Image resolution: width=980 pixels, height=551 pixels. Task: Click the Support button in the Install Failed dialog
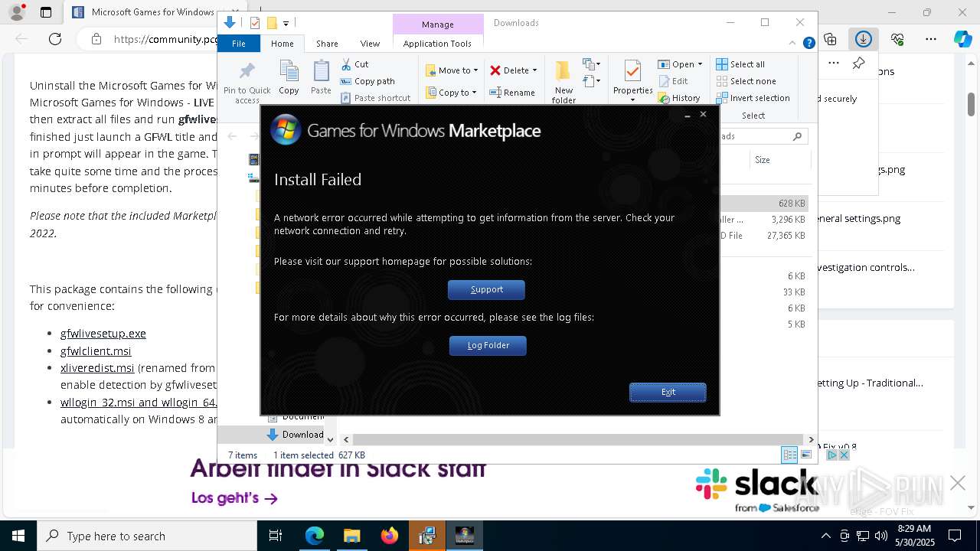[x=486, y=289]
